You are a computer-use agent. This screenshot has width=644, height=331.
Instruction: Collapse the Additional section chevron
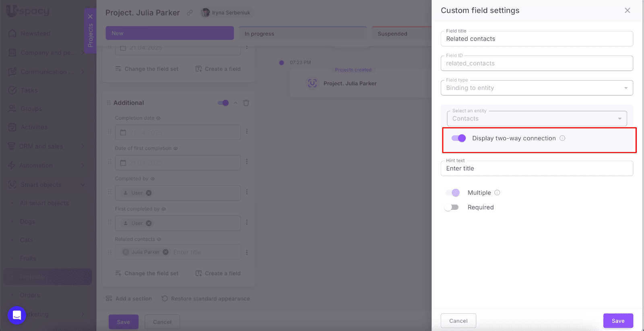[x=235, y=103]
